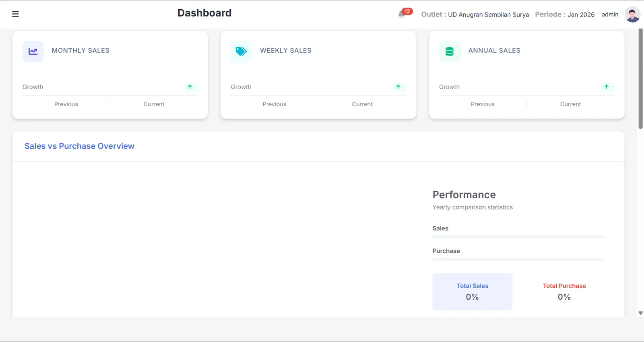Click the Purchase progress bar
The image size is (644, 342).
click(x=518, y=259)
